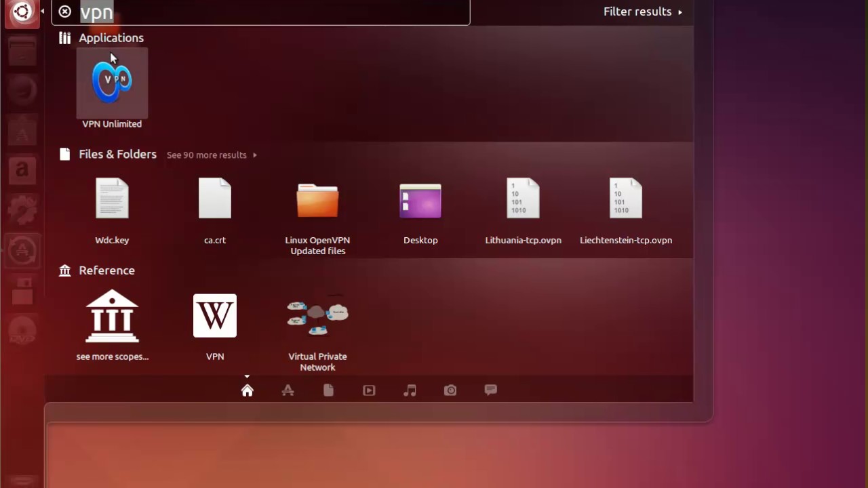
Task: Open the Files manager launcher icon
Action: click(x=22, y=52)
